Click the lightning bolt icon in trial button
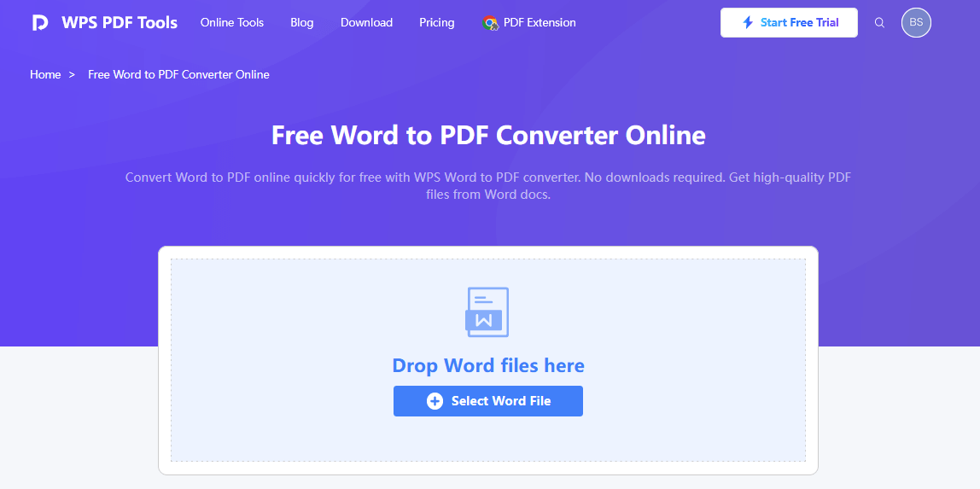 pos(748,22)
